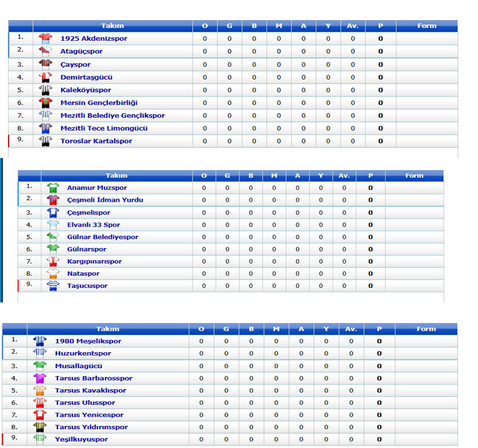
Task: Click the Anamur Muzspor green jersey icon
Action: point(53,188)
